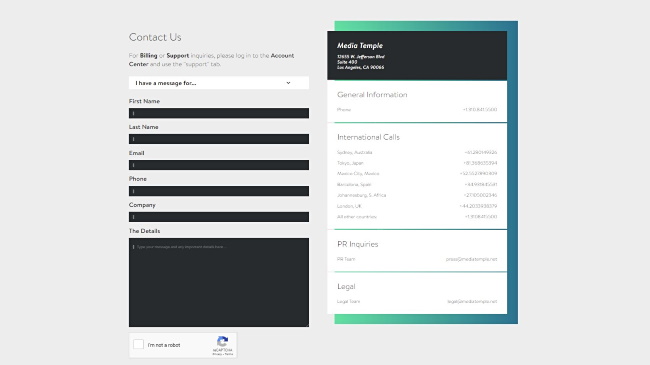Click the International Calls heading
Viewport: 650px width, 365px height.
click(369, 137)
